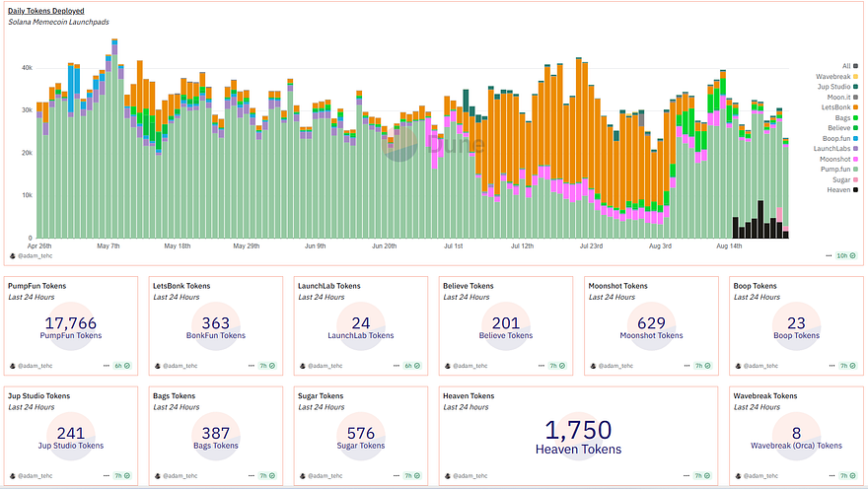This screenshot has height=489, width=868.
Task: Click the 6h refresh badge on the LaunchLab Tokens card
Action: 412,366
